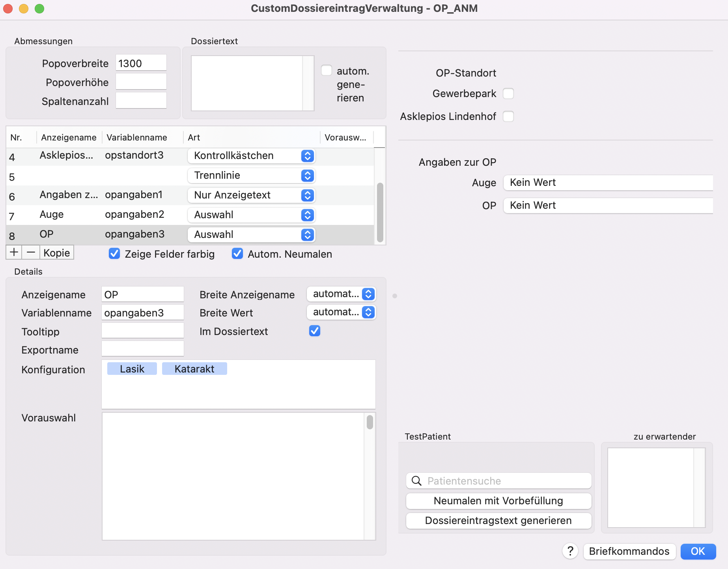728x569 pixels.
Task: Select table cell opstandort3
Action: coord(134,155)
